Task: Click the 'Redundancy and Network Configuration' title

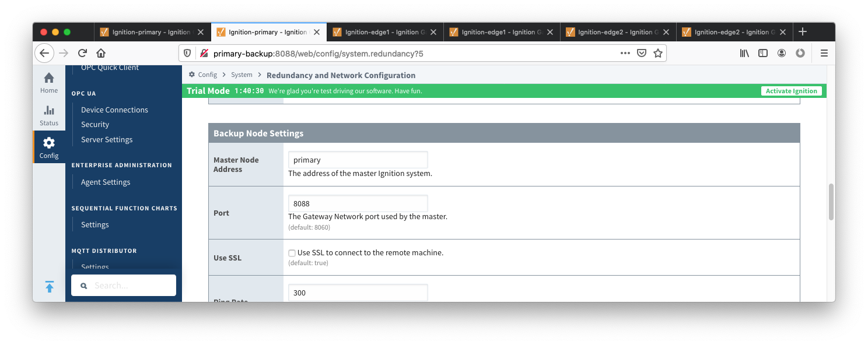Action: coord(341,75)
